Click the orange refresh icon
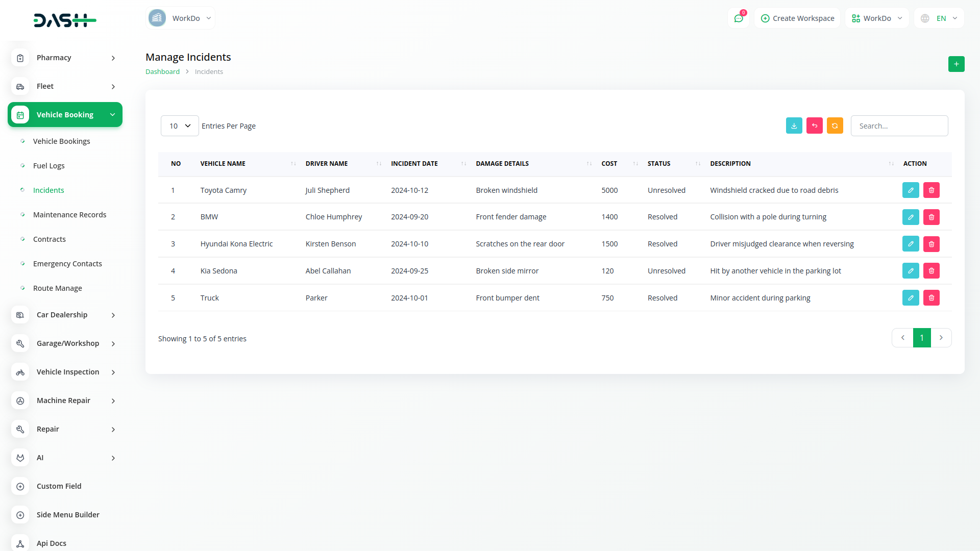 point(835,126)
